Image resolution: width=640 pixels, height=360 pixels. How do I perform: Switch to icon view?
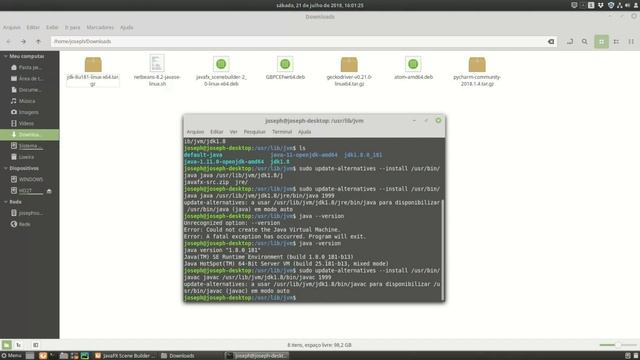(x=601, y=42)
